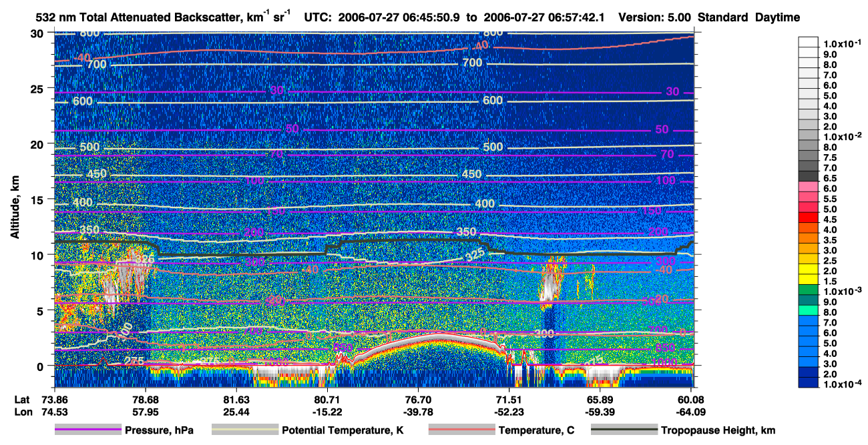Click altitude axis tick label 20

tap(38, 143)
